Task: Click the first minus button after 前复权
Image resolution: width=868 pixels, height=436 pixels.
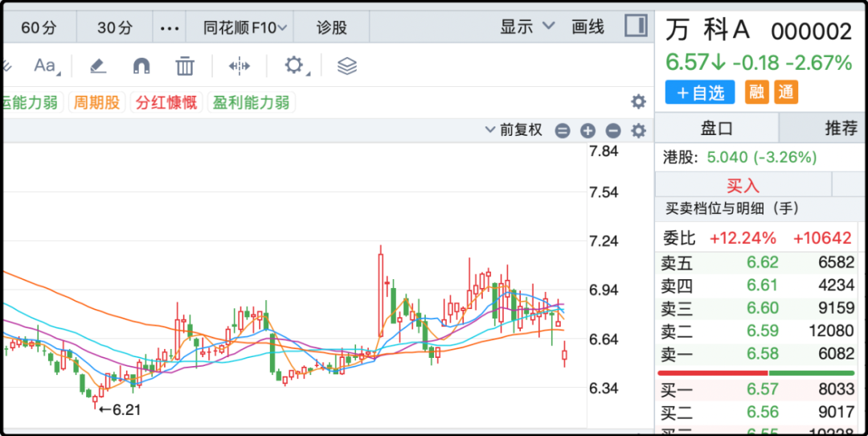Action: click(x=563, y=131)
